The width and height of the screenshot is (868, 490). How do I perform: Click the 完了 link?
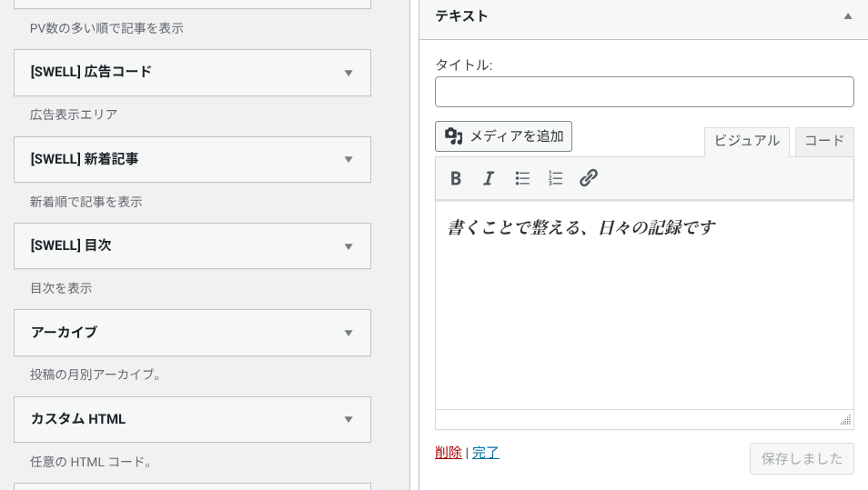click(486, 453)
